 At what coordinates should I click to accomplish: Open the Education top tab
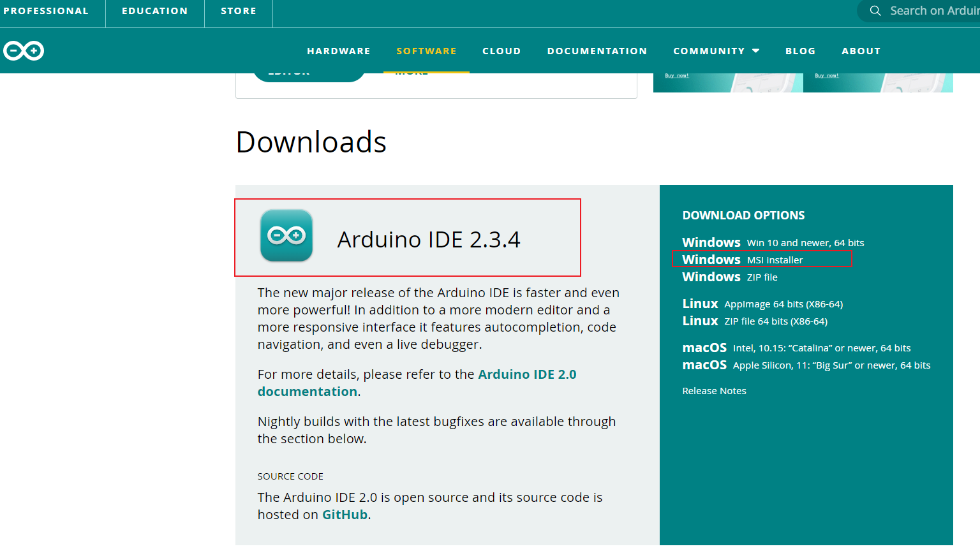pyautogui.click(x=155, y=11)
